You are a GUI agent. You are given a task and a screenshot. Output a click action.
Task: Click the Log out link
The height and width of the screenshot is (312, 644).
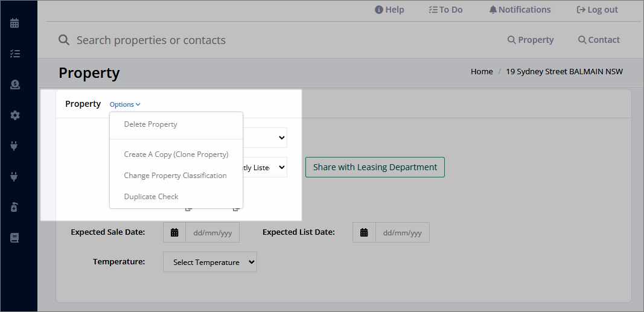point(598,10)
